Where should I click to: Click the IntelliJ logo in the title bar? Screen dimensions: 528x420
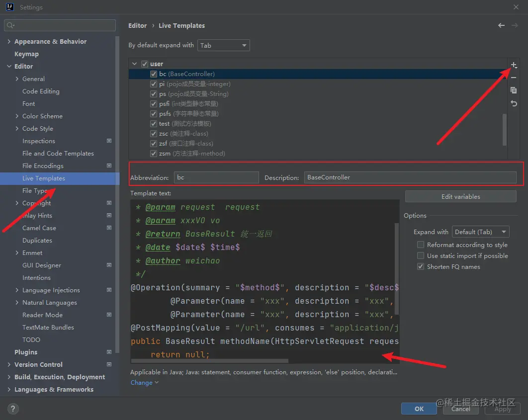point(10,7)
